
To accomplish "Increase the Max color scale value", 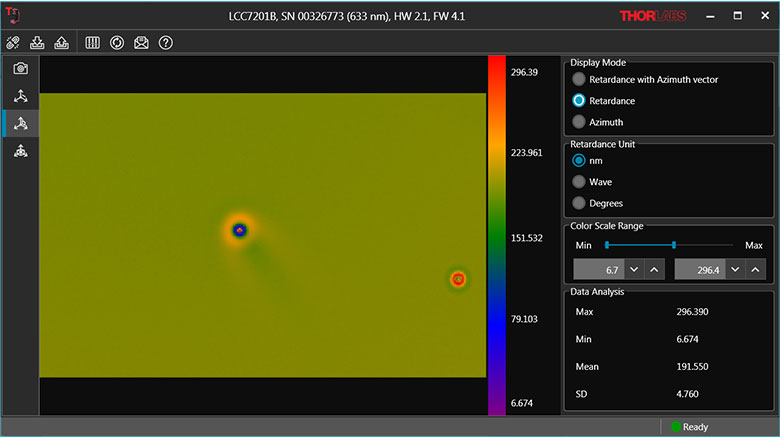I will click(756, 270).
